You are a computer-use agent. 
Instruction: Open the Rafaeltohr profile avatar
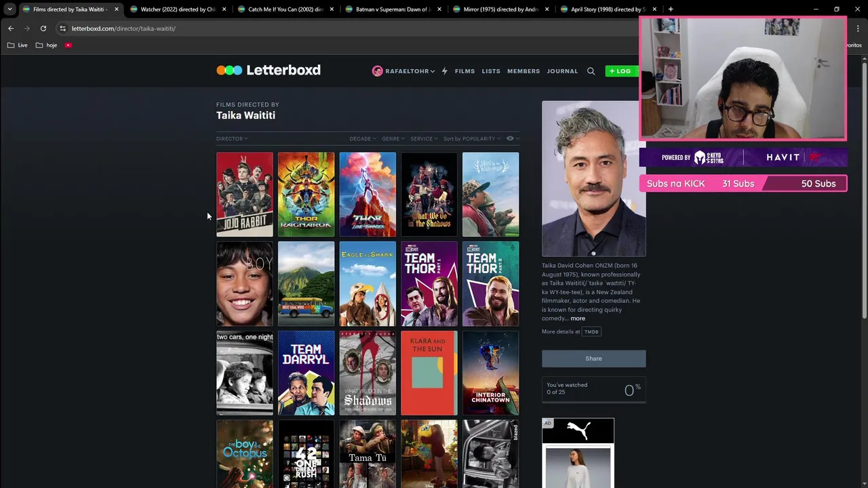tap(378, 71)
